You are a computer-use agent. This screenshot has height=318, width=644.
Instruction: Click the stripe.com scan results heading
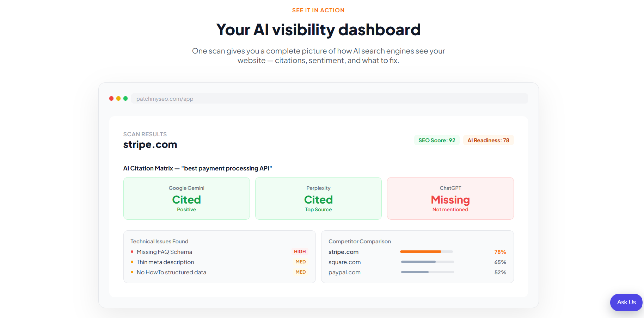point(150,145)
